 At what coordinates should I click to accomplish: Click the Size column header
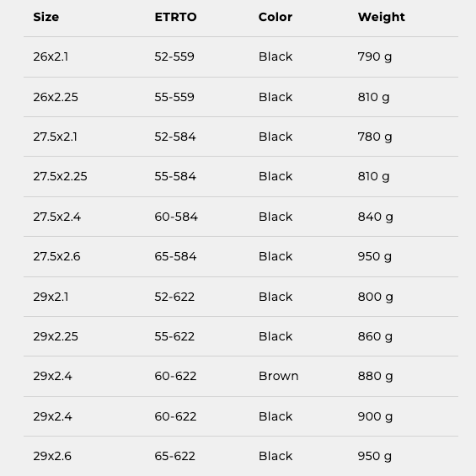coord(46,17)
